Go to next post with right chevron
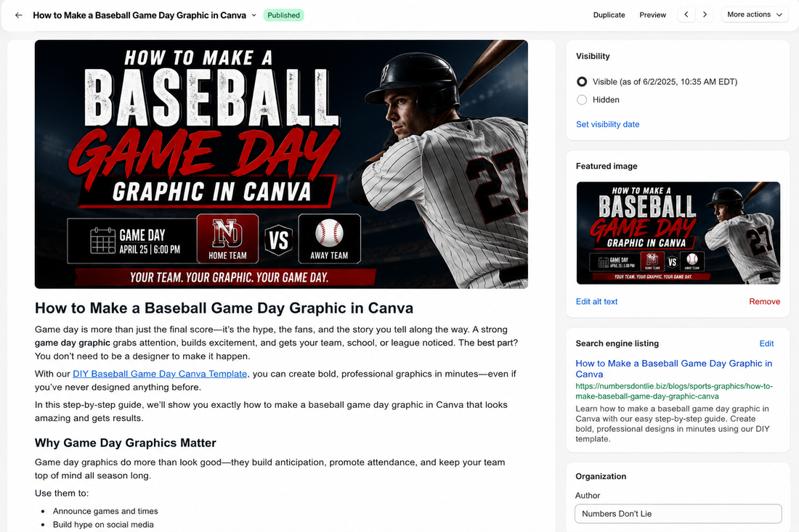Image resolution: width=799 pixels, height=532 pixels. (705, 15)
